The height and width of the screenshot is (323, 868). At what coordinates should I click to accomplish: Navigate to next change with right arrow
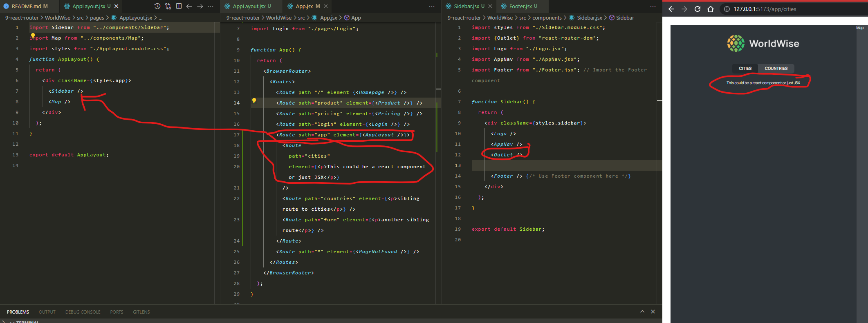200,6
